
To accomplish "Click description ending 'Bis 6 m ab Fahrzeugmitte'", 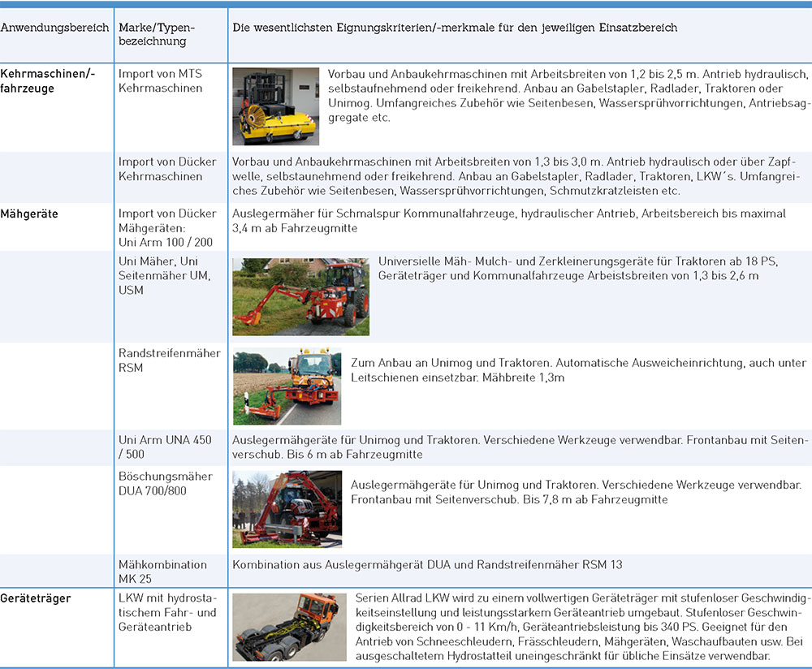I will click(520, 447).
